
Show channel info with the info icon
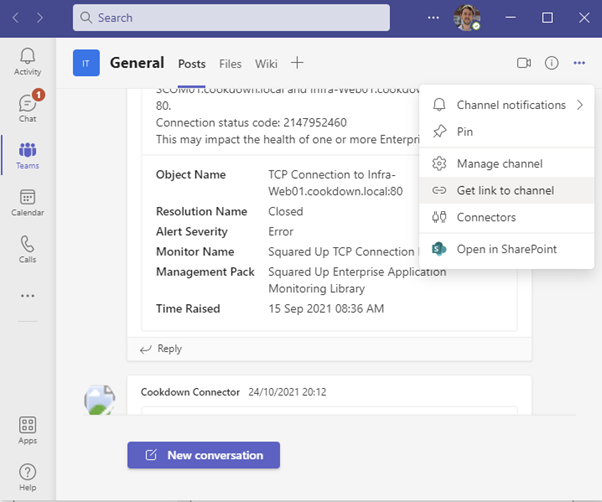[551, 63]
